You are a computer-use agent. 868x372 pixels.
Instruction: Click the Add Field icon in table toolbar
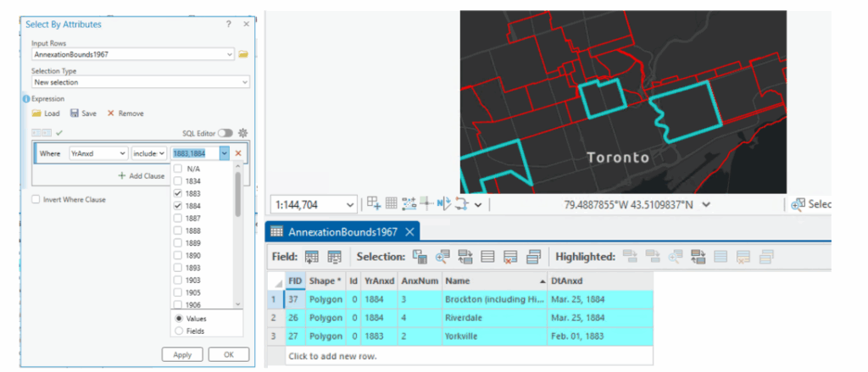point(312,257)
